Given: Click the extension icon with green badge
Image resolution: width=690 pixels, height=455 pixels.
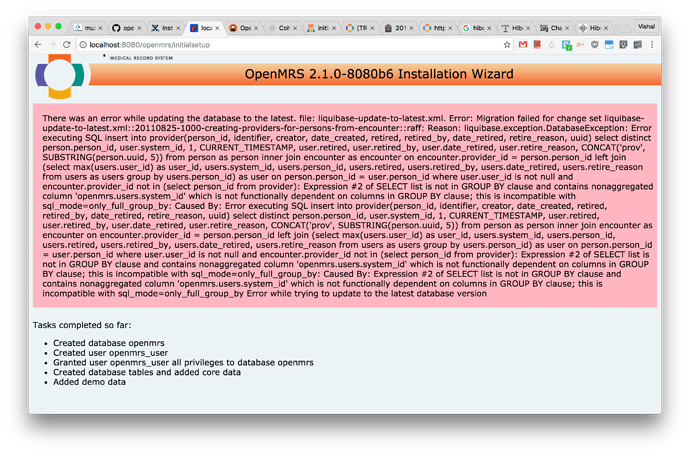Looking at the screenshot, I should click(x=566, y=45).
